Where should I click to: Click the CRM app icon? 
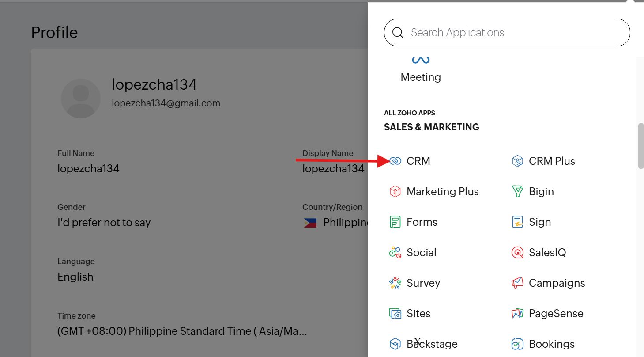(x=395, y=161)
